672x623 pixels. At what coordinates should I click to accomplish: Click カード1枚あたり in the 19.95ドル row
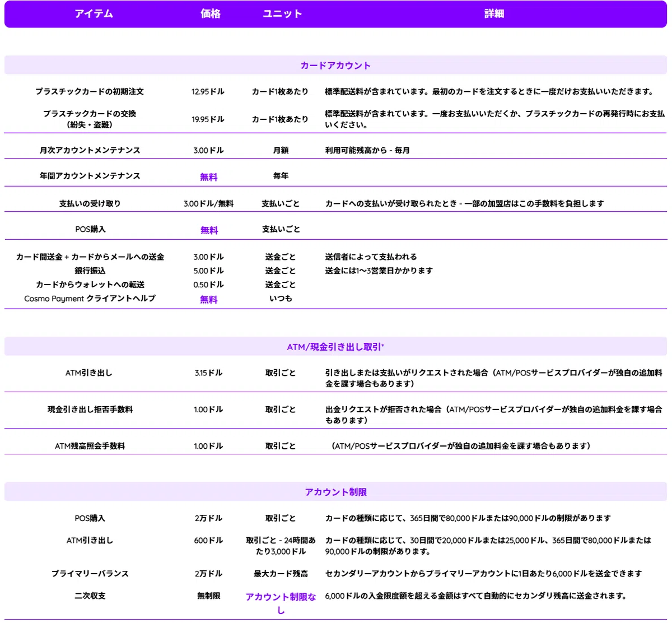(x=280, y=119)
